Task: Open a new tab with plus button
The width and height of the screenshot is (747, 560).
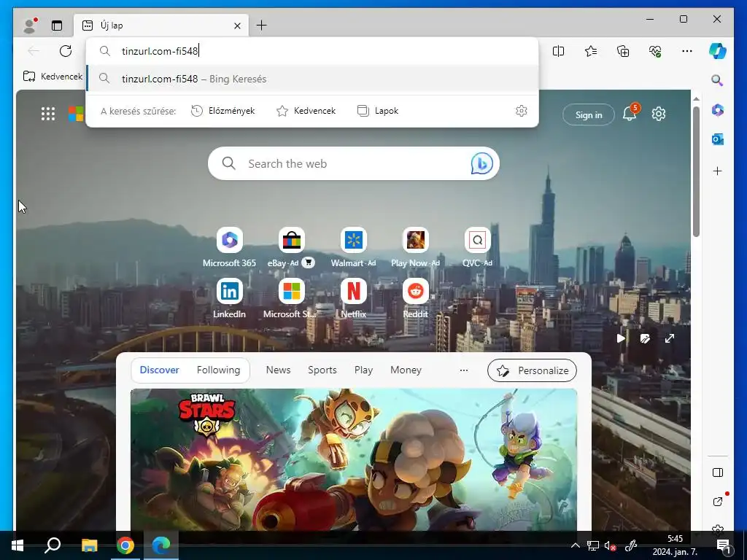Action: pos(262,26)
